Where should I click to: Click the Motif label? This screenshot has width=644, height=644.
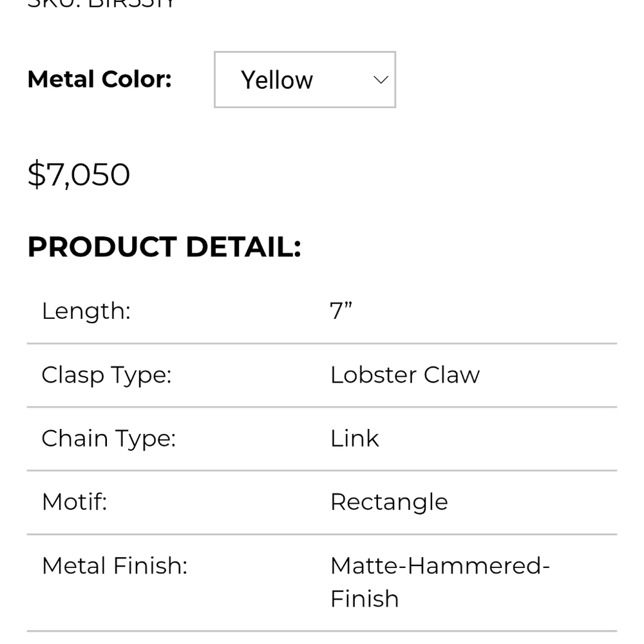[75, 502]
